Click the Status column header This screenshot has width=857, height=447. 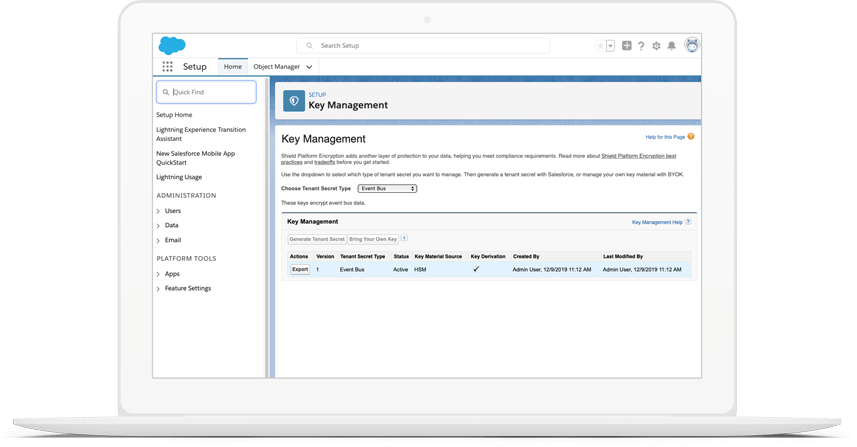[x=401, y=256]
